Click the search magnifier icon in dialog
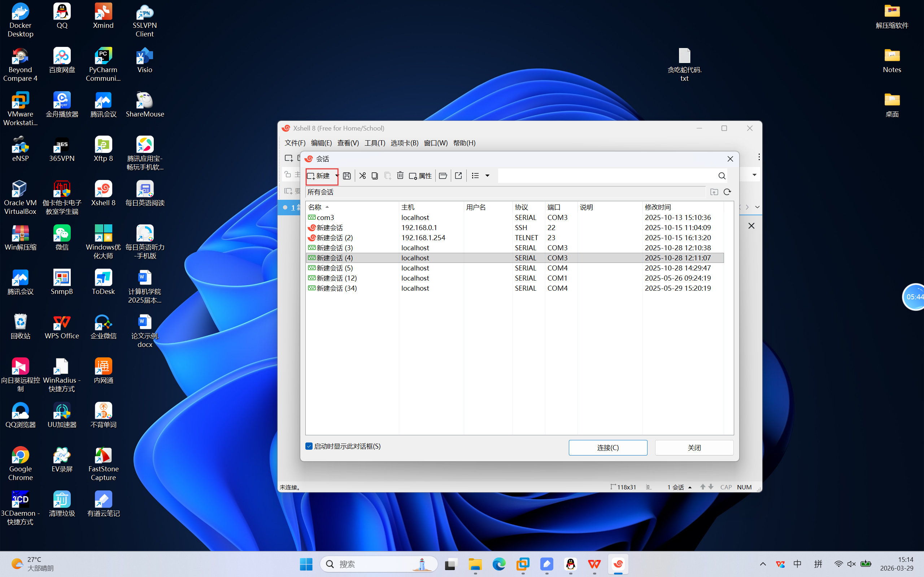The height and width of the screenshot is (577, 924). 722,176
